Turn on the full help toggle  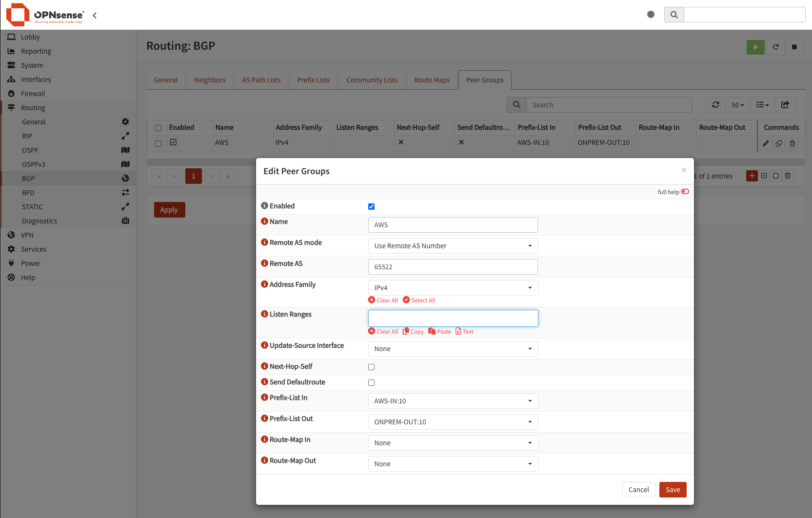685,192
